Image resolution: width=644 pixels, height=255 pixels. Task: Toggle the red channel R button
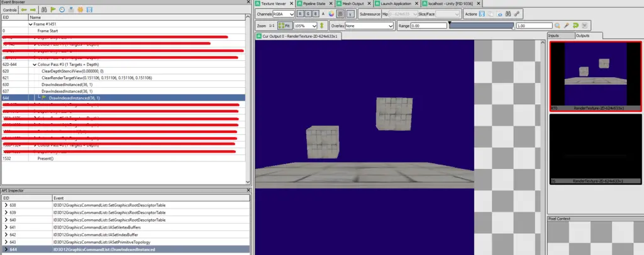[301, 14]
